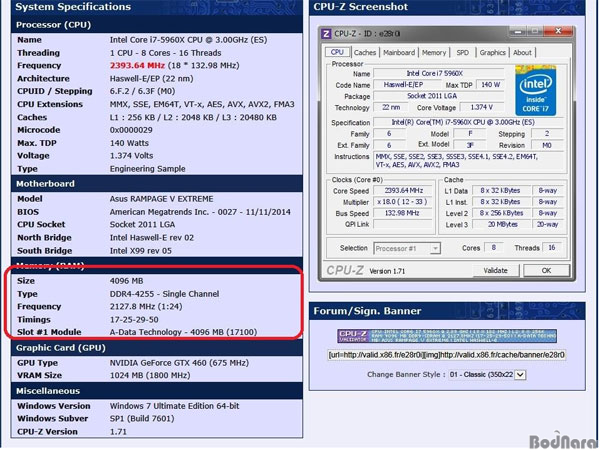Image resolution: width=600 pixels, height=452 pixels.
Task: Click the NVIDIA GeForce GTX 460 text
Action: 179,363
